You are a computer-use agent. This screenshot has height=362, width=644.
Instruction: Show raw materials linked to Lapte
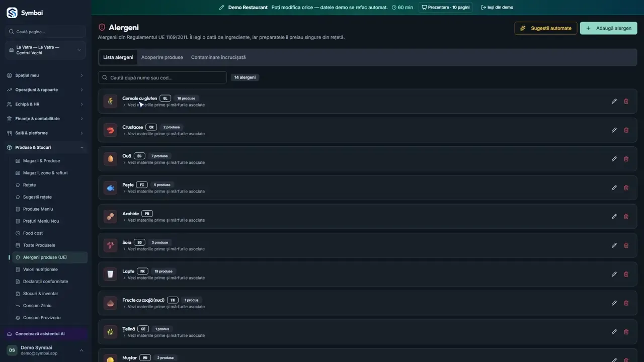click(164, 278)
